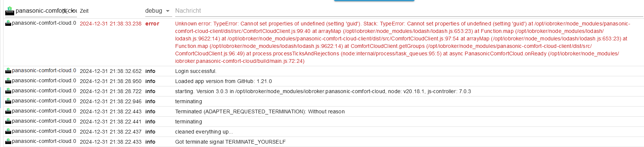644x147 pixels.
Task: Click the dropdown arrow next to debug
Action: pos(167,11)
